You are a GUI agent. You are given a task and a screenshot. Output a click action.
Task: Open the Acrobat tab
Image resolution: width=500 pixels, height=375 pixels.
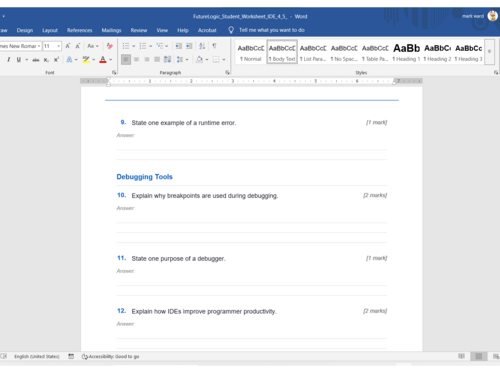(207, 30)
